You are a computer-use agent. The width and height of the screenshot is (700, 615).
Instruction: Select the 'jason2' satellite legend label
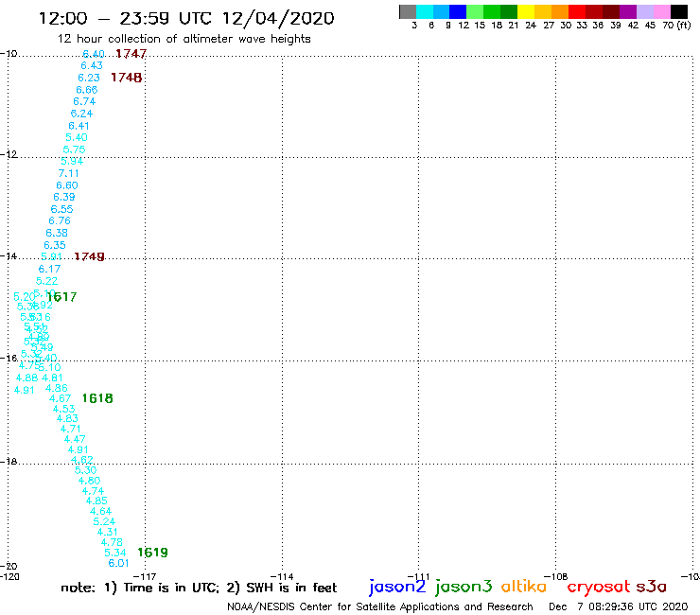click(x=397, y=587)
